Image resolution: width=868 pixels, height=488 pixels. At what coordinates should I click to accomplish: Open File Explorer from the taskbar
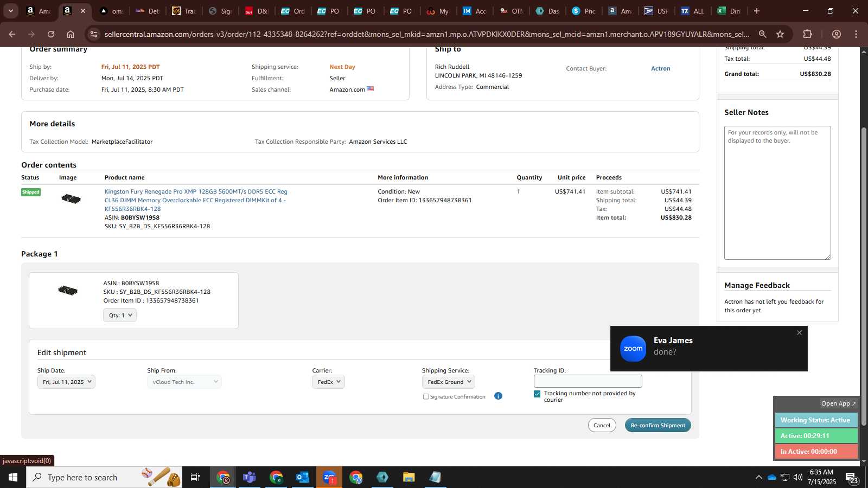409,477
